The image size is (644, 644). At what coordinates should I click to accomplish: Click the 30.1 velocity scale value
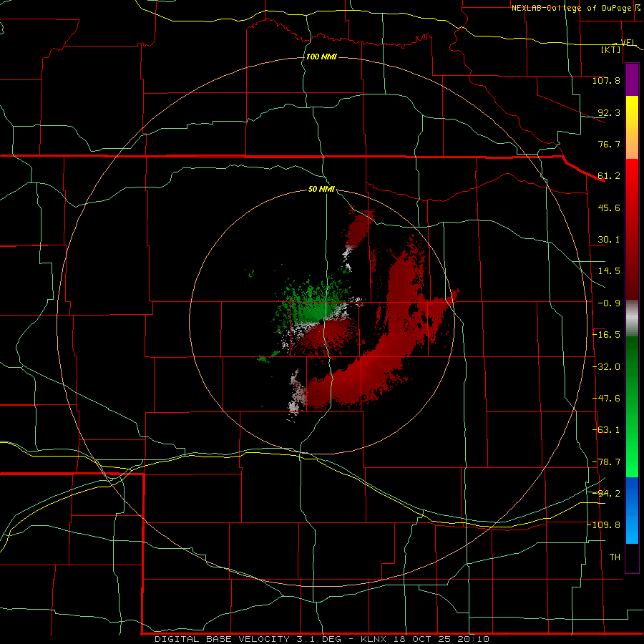(609, 240)
